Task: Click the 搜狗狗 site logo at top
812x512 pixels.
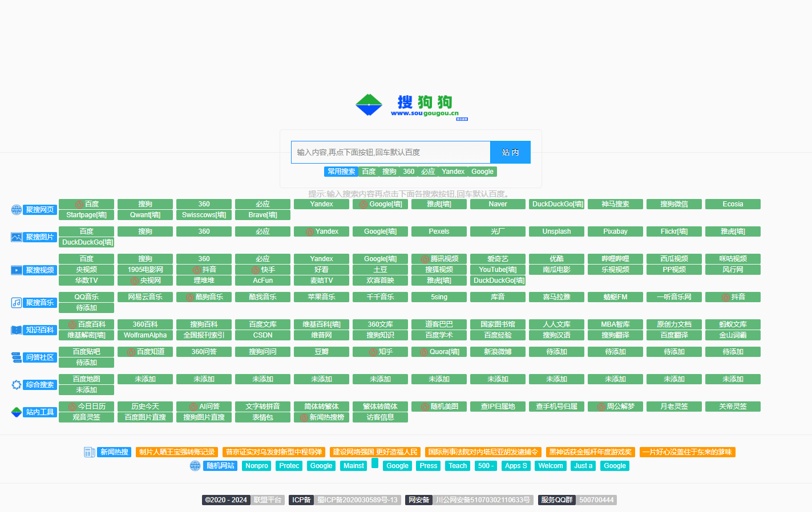Action: click(411, 107)
